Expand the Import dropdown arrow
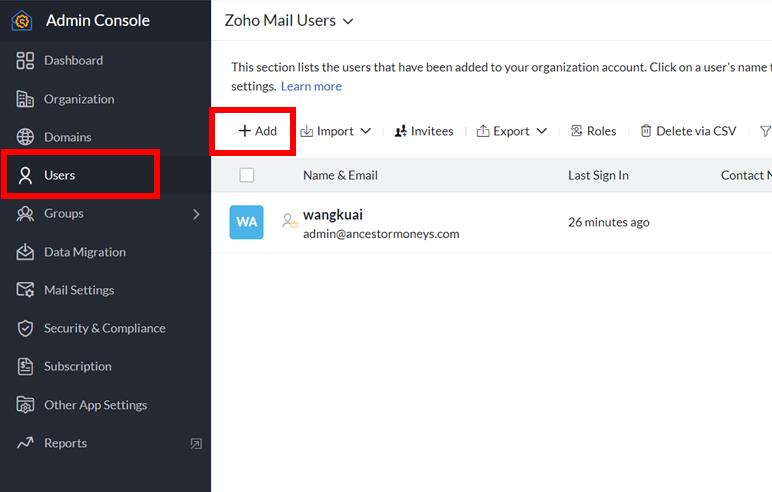The width and height of the screenshot is (772, 492). 365,131
